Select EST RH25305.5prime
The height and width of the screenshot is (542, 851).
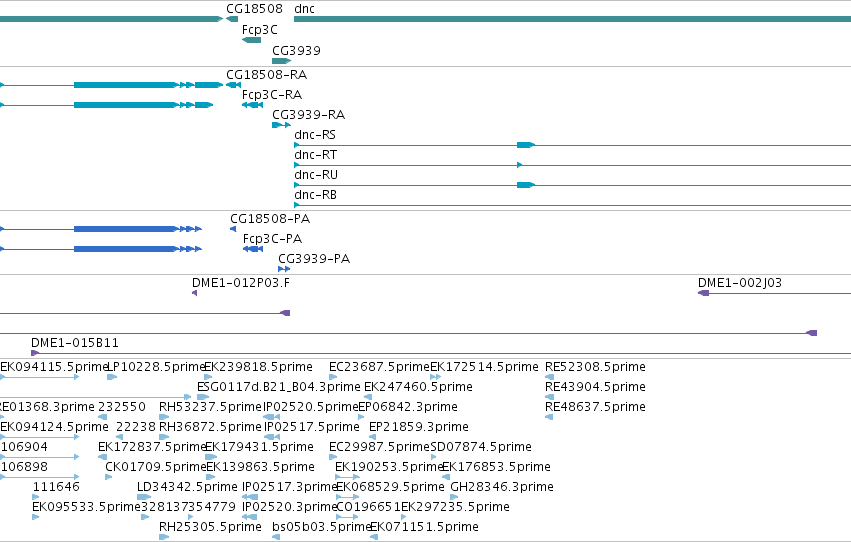211,527
